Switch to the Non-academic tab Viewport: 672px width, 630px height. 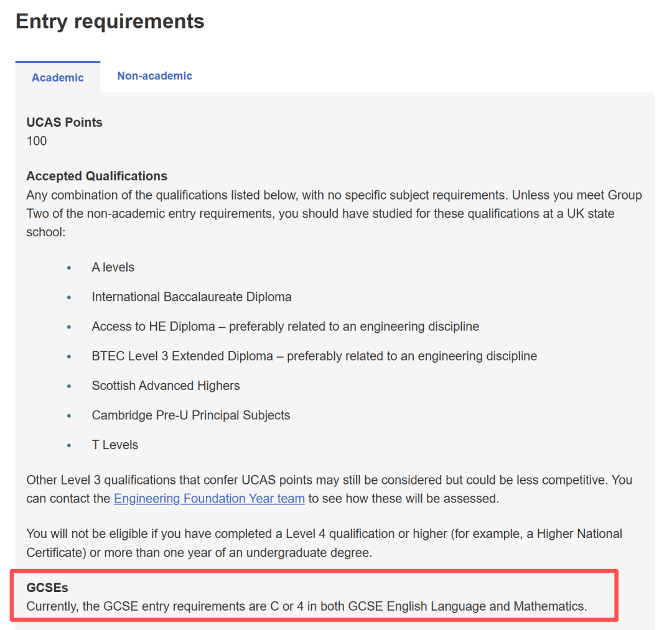pyautogui.click(x=155, y=76)
